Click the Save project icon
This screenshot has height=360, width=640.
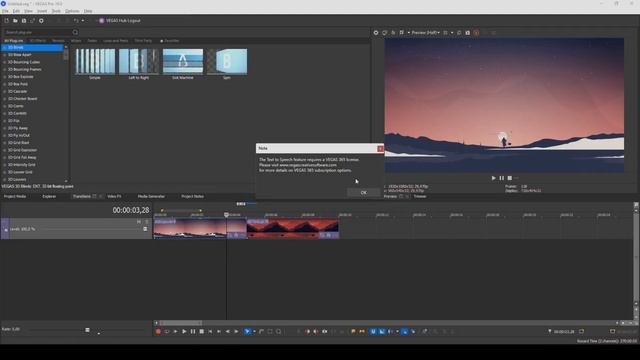point(24,20)
